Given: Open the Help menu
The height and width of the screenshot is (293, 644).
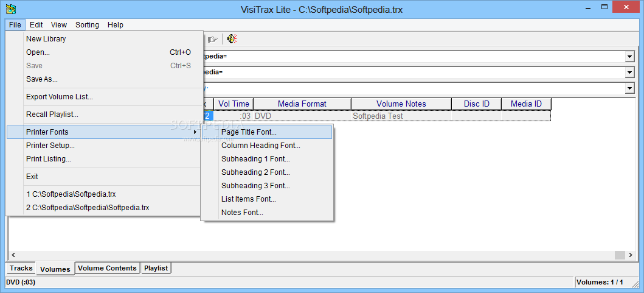Looking at the screenshot, I should pyautogui.click(x=116, y=25).
